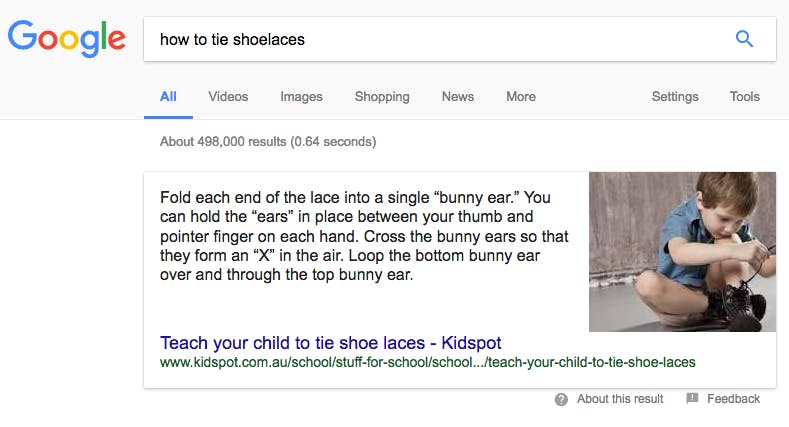Click the boy tying shoes thumbnail
Viewport: 789px width, 427px height.
click(x=682, y=251)
